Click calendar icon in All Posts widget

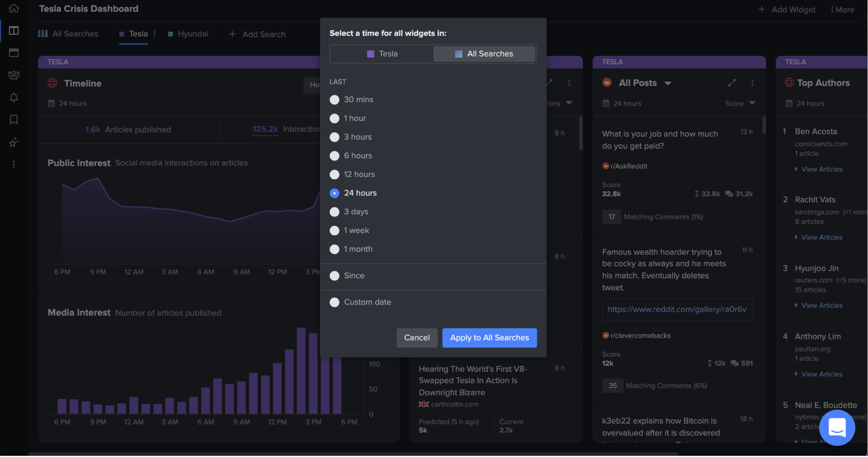click(606, 104)
